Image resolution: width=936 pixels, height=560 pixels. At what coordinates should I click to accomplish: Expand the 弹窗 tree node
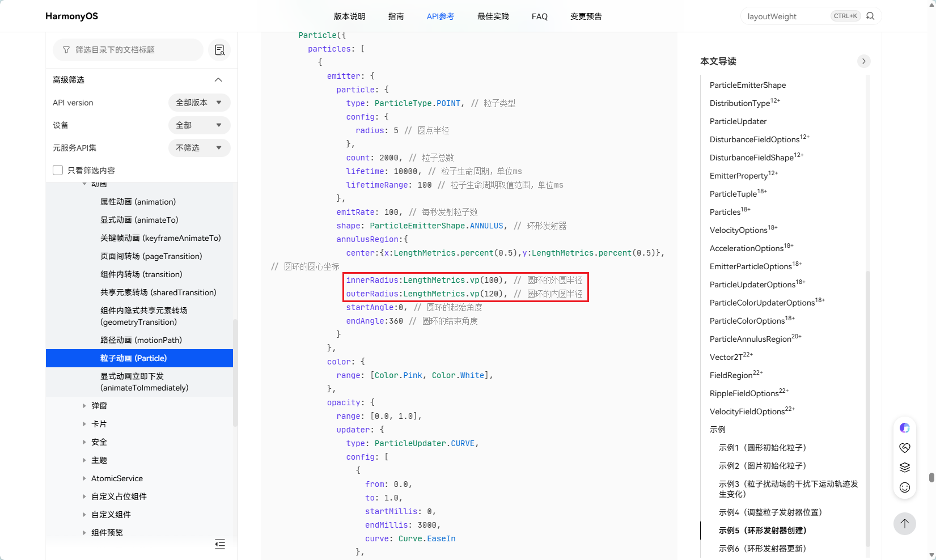pos(84,406)
